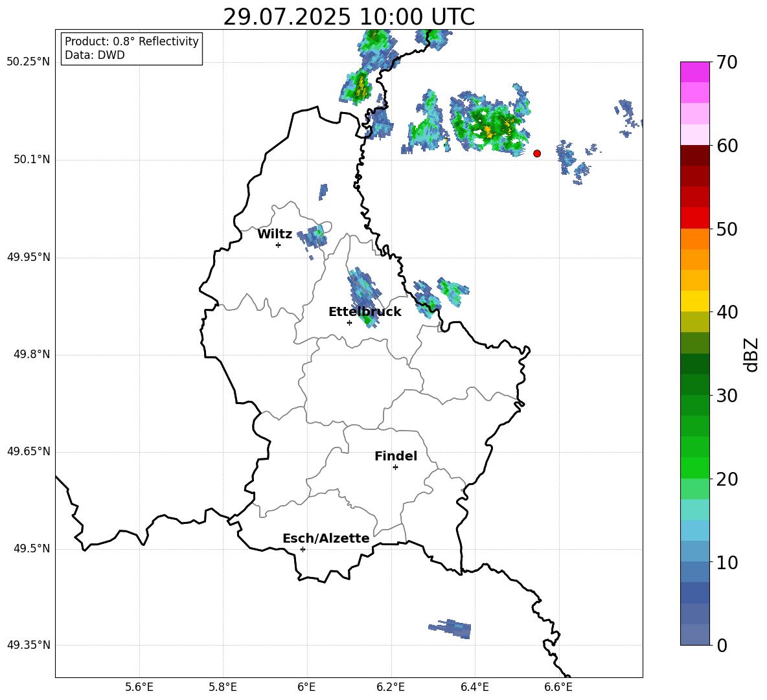Click the Ettelbruck cross marker
The width and height of the screenshot is (767, 700).
coord(349,322)
